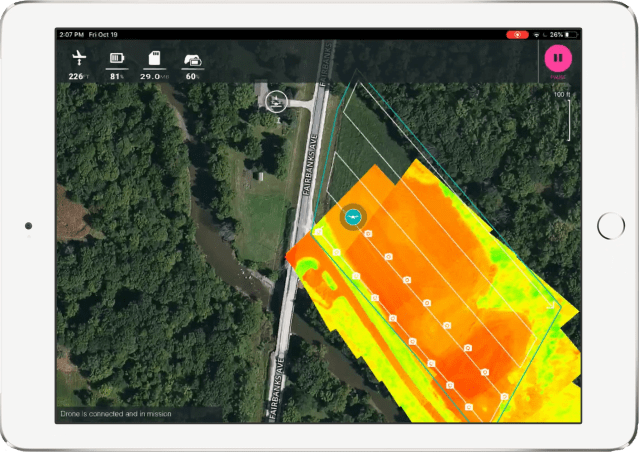Open the image upload progress icon at 60%
This screenshot has width=639, height=452.
coord(191,58)
